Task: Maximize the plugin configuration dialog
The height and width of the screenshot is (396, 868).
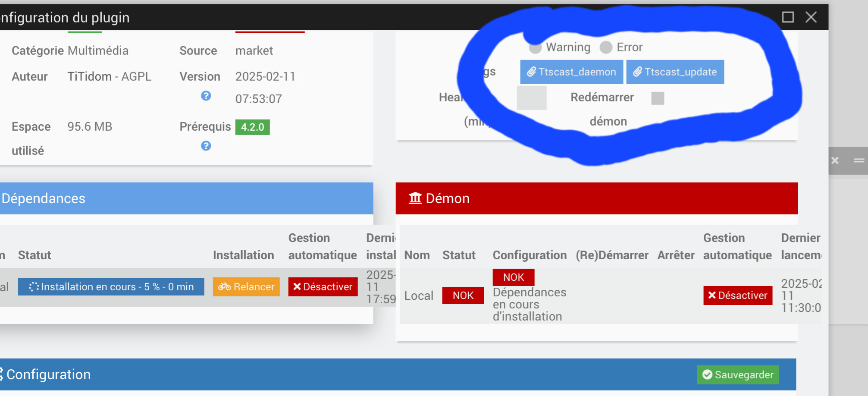Action: [x=788, y=17]
